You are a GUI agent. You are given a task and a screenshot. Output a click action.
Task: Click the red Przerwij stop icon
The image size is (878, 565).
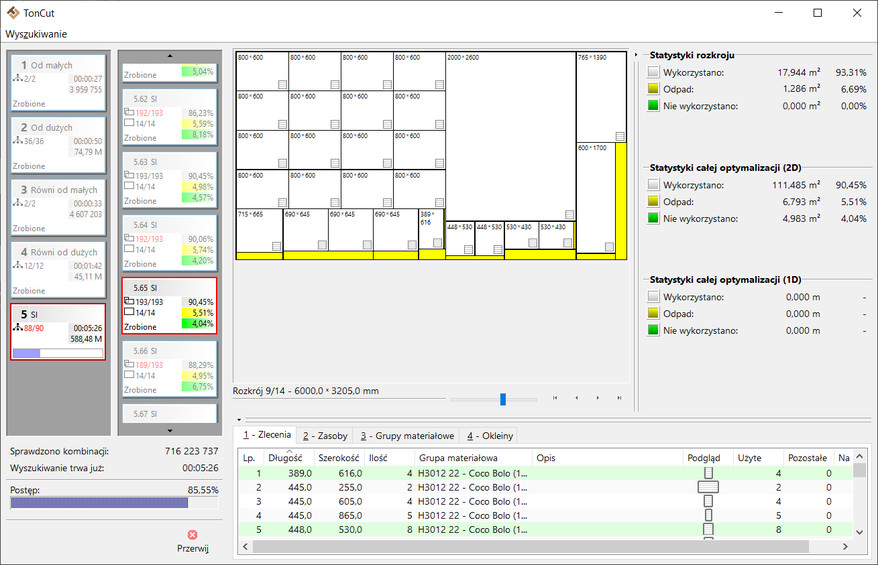[192, 535]
